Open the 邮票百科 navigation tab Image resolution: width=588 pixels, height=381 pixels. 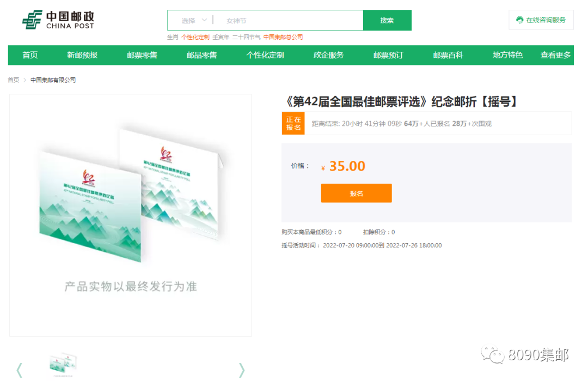(448, 55)
